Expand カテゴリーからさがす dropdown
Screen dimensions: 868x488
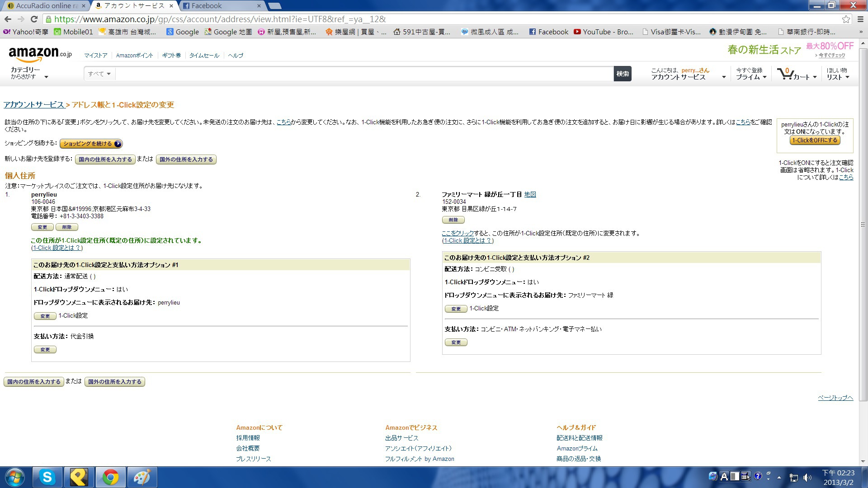pyautogui.click(x=29, y=73)
